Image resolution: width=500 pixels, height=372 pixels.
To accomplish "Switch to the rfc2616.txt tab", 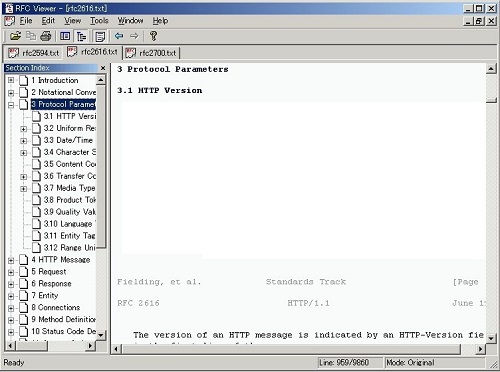I will click(x=92, y=52).
